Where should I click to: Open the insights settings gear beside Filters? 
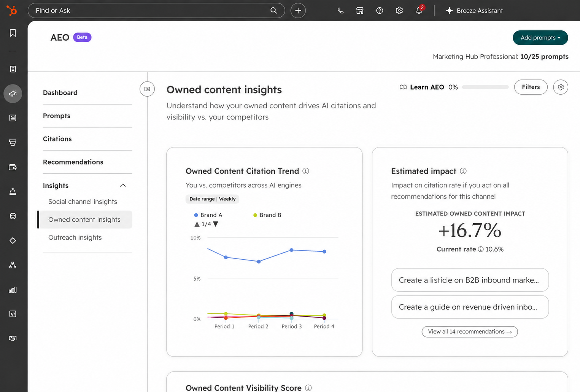(x=561, y=87)
